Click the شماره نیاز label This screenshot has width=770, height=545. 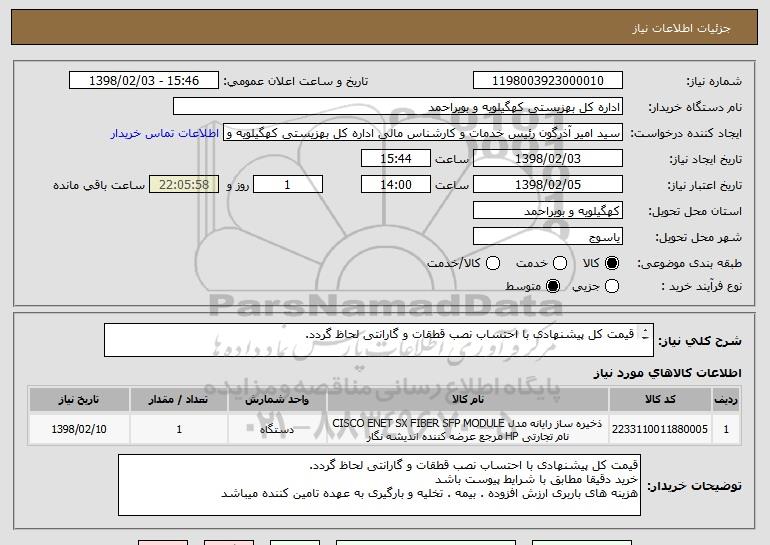coord(714,81)
